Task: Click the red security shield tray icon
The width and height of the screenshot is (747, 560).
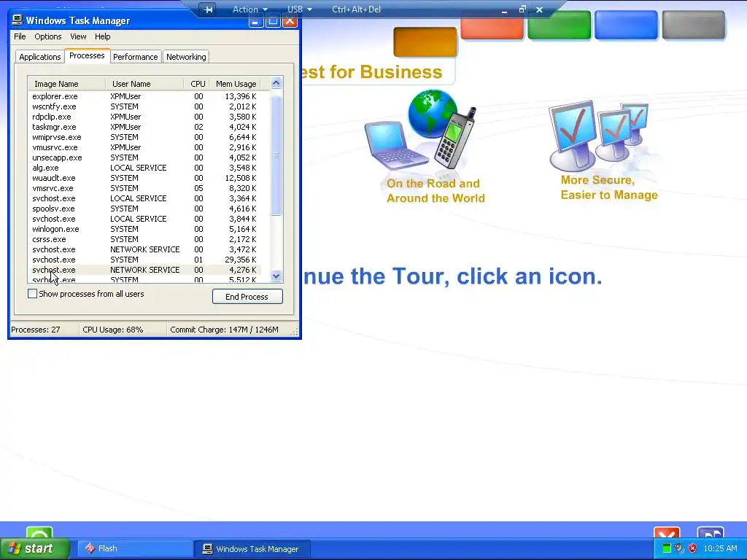Action: (x=693, y=548)
